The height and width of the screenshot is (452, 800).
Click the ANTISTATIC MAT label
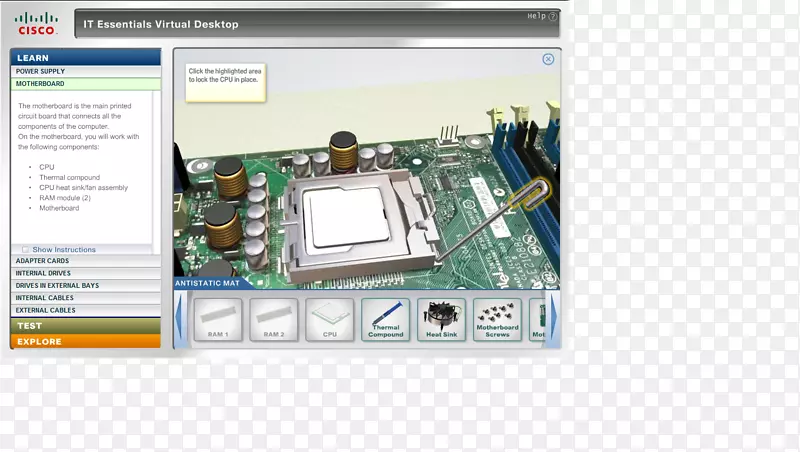[207, 283]
